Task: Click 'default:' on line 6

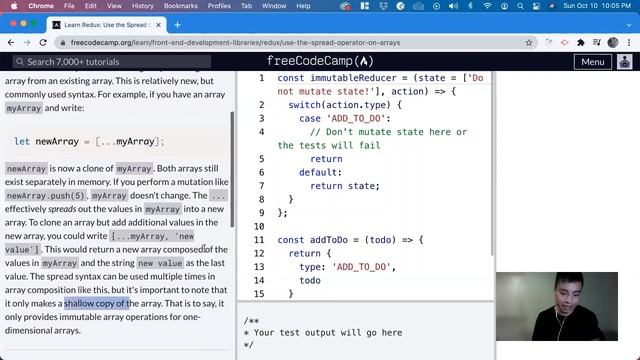Action: click(x=320, y=172)
